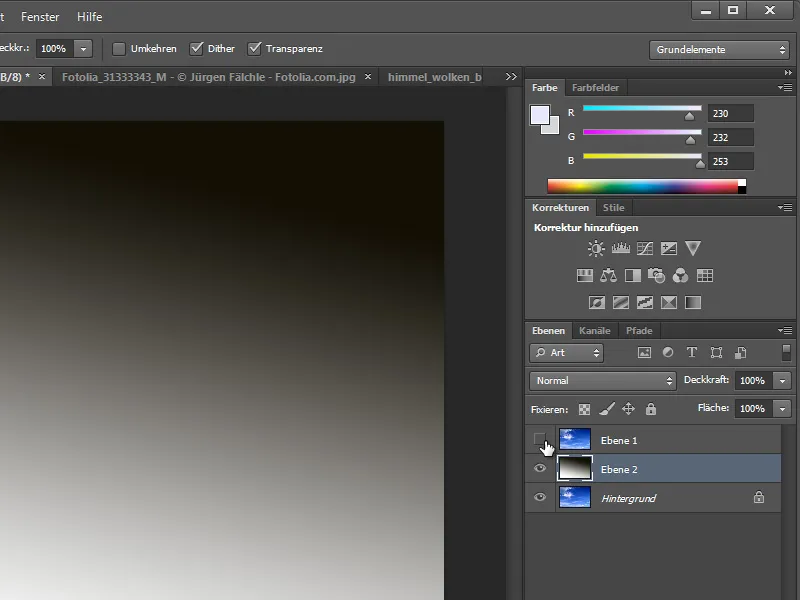Screen dimensions: 800x600
Task: Filter layers by adjustment layers
Action: (x=668, y=353)
